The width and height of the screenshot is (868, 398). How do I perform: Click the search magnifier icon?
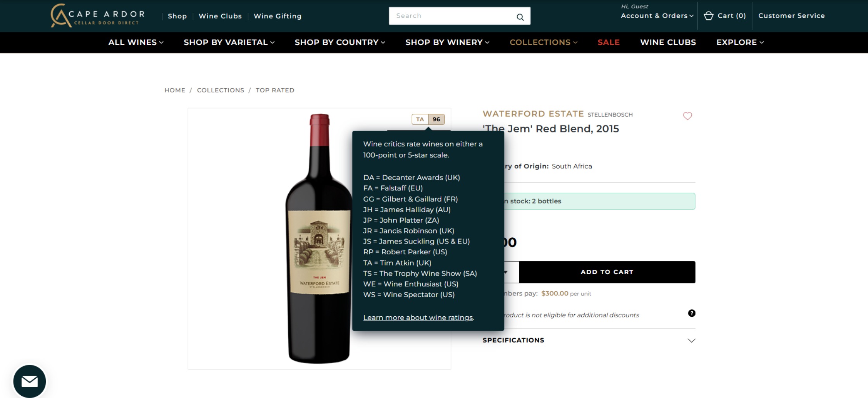tap(520, 17)
